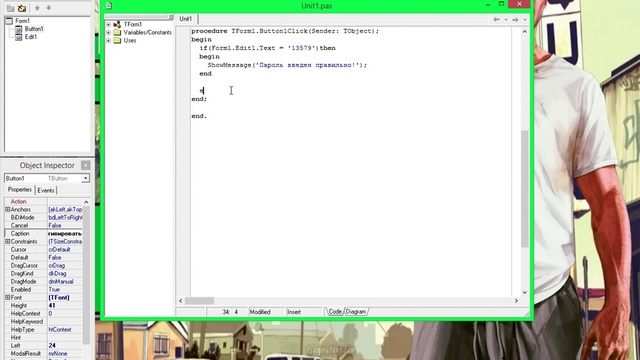Click the horizontal scrollbar thumb
This screenshot has width=640, height=360.
[x=199, y=301]
